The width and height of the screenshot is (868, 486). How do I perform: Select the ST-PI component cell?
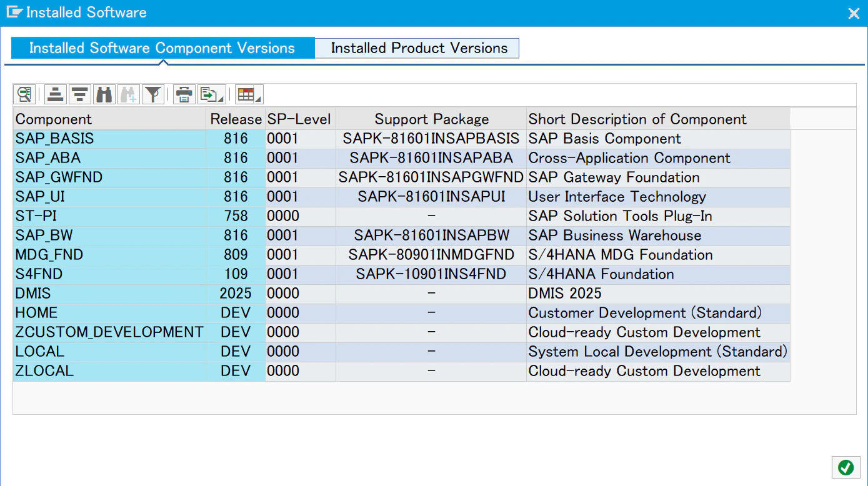pyautogui.click(x=110, y=216)
